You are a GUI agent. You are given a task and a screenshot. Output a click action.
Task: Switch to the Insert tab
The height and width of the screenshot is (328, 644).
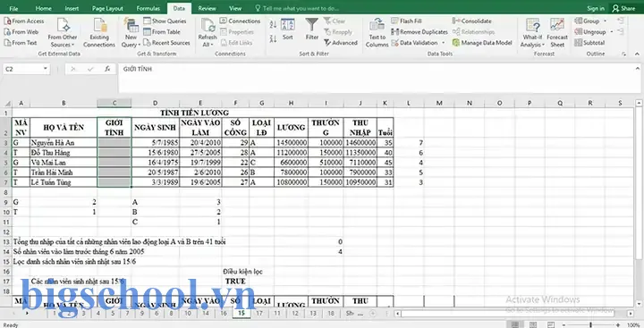[x=72, y=8]
